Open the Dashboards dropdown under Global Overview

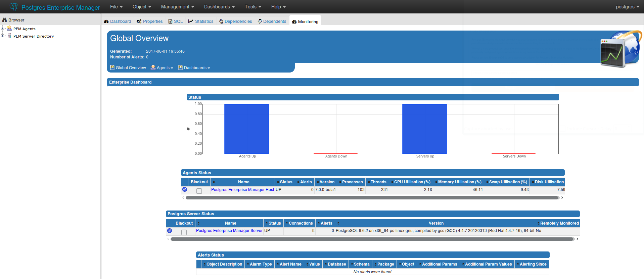tap(197, 68)
